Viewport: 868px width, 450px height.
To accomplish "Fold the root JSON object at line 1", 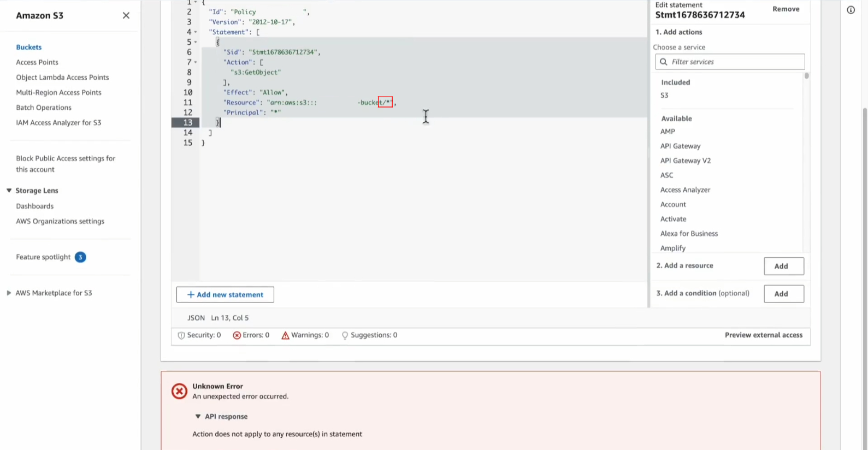I will pyautogui.click(x=196, y=2).
